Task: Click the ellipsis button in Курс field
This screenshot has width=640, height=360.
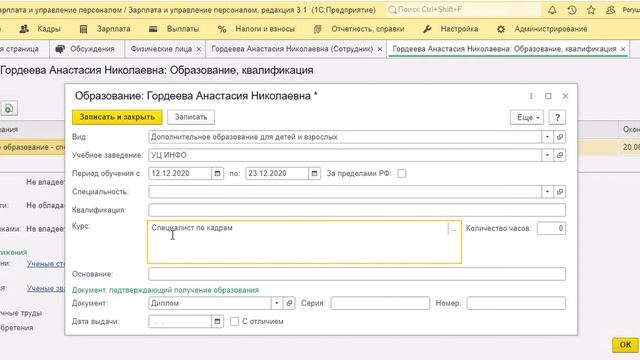Action: point(453,229)
